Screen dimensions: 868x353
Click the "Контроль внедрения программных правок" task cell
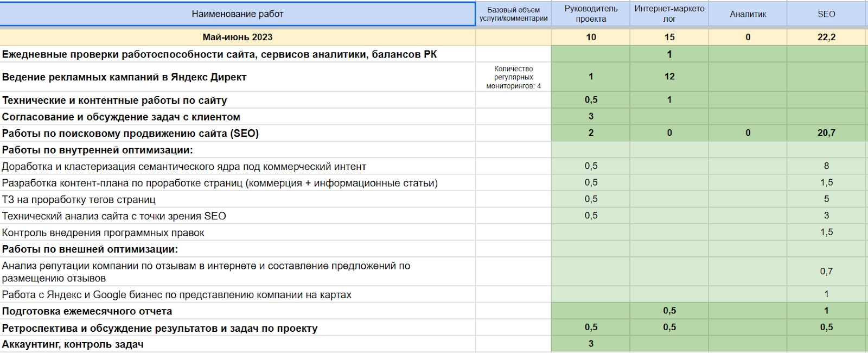click(x=103, y=233)
